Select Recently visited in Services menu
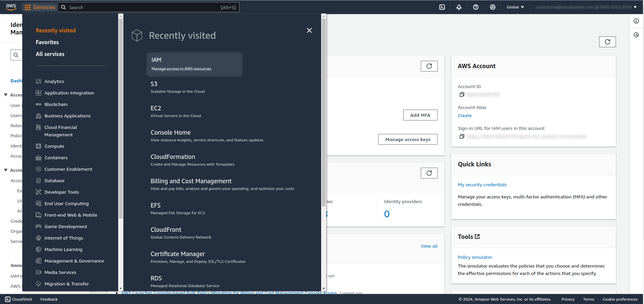644x304 pixels. [56, 30]
